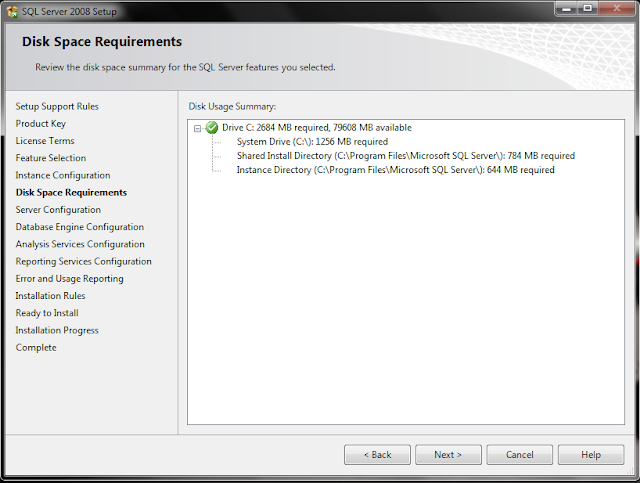The width and height of the screenshot is (640, 483).
Task: Cancel the SQL Server setup
Action: (x=520, y=454)
